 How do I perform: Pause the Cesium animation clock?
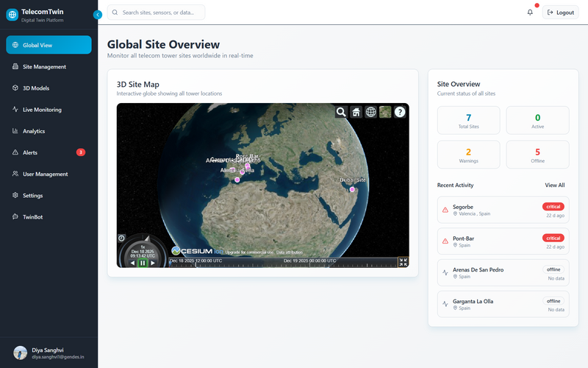point(143,263)
